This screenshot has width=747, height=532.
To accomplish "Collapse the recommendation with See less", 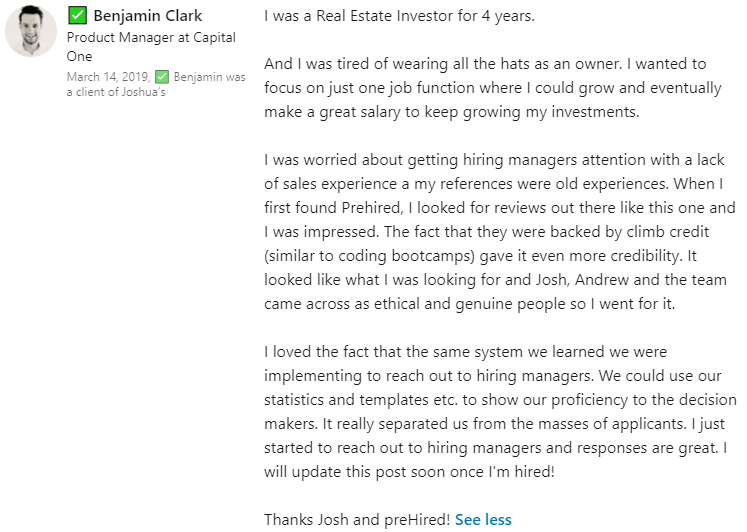I will [483, 519].
